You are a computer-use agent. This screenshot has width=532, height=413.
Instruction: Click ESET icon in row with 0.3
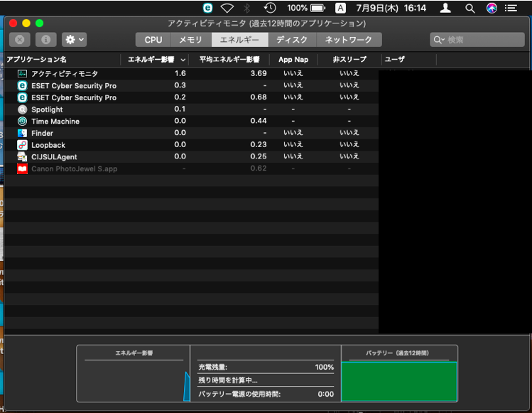pos(23,85)
